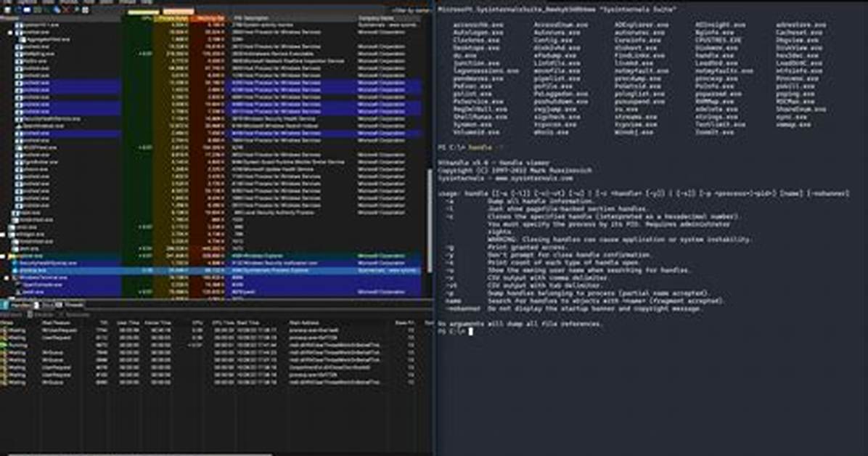
Task: Click ZoomIt.exe in the terminal listing
Action: 715,132
